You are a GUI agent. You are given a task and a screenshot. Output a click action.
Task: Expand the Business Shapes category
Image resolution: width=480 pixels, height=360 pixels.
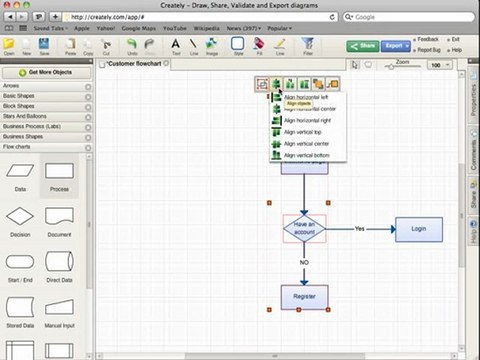tap(46, 137)
